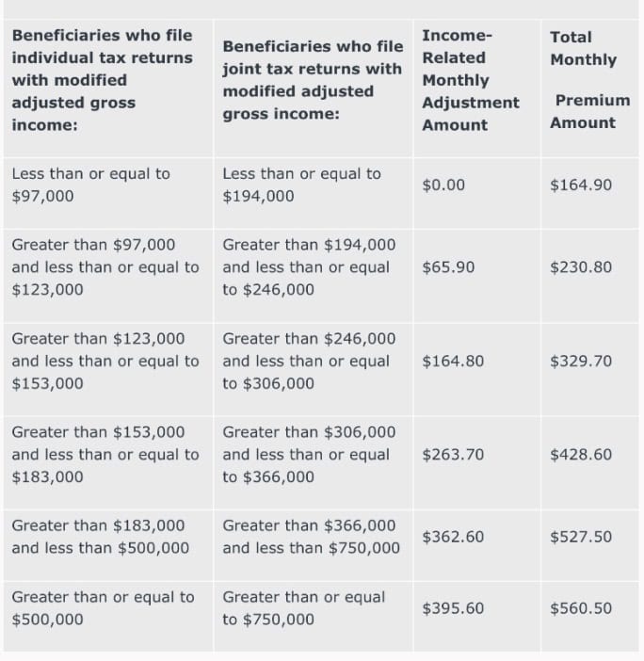Select the "Greater than or equal to $750,000" cell
The width and height of the screenshot is (644, 661).
(x=303, y=608)
